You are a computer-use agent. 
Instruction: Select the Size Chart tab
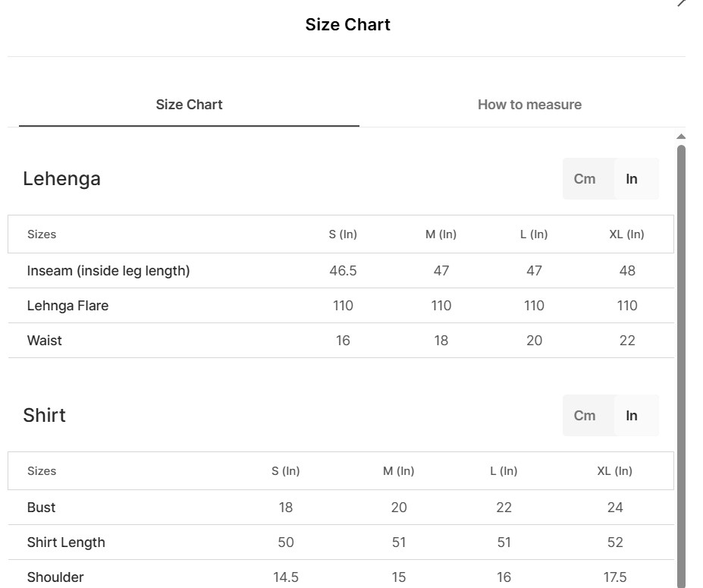[x=189, y=105]
